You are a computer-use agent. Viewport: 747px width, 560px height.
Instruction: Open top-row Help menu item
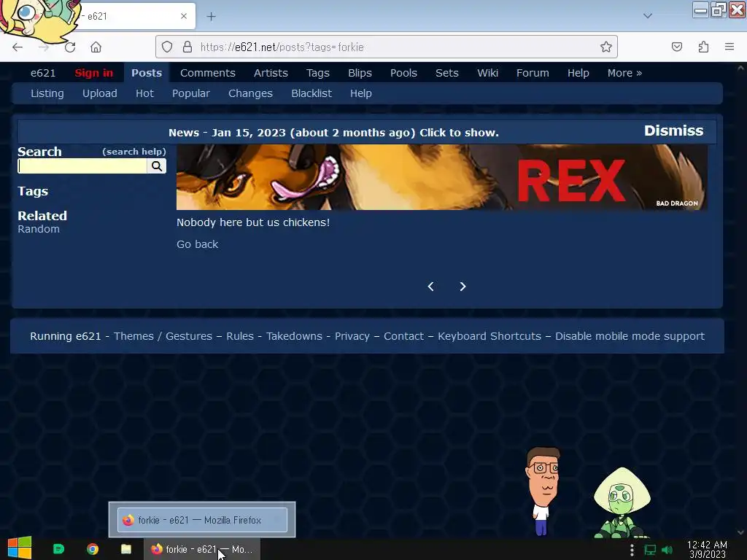tap(578, 73)
